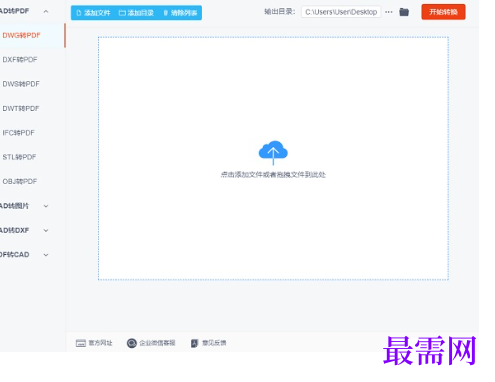The height and width of the screenshot is (382, 495).
Task: Select IFC转PDF in the sidebar
Action: coord(19,133)
